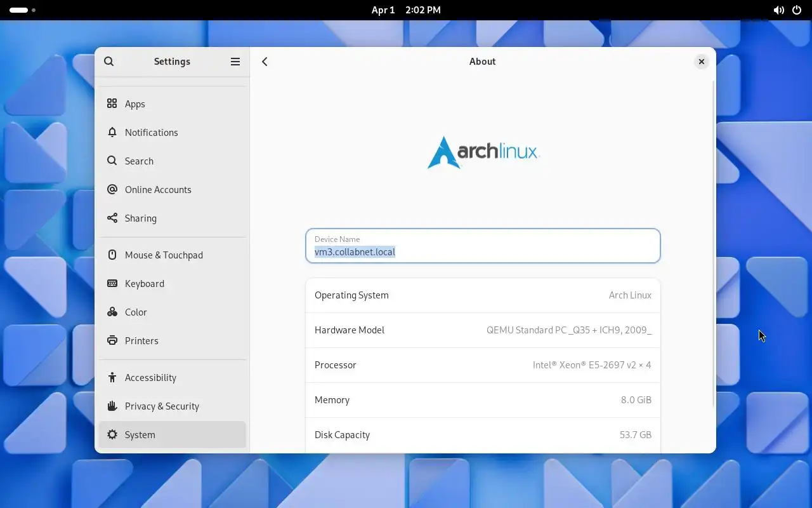Click the Sharing icon in sidebar
This screenshot has width=812, height=508.
point(112,218)
